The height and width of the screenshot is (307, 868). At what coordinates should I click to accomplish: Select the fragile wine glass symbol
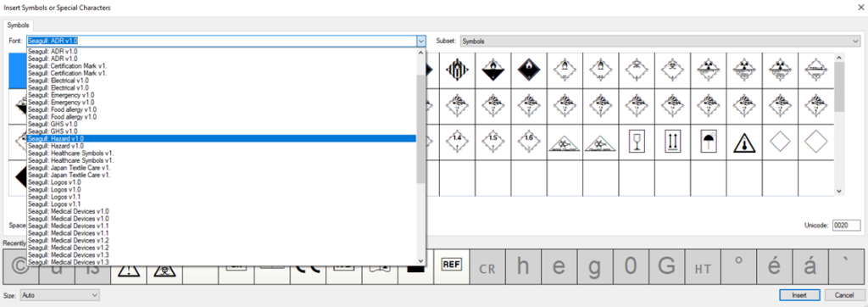pos(637,142)
